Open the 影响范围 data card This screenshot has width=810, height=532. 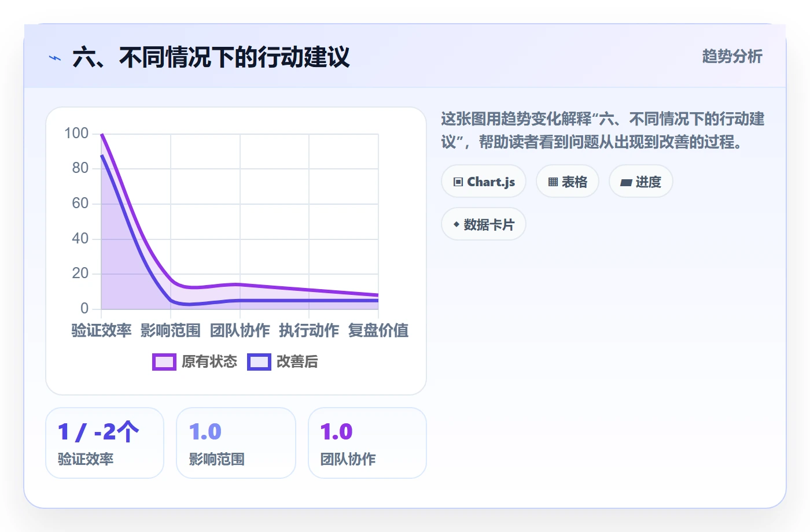click(236, 443)
